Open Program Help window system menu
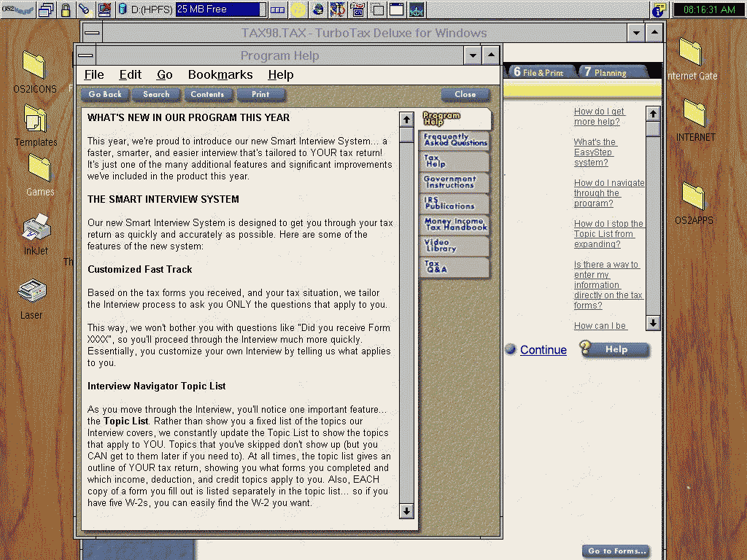Screen dimensions: 747x560 point(86,55)
